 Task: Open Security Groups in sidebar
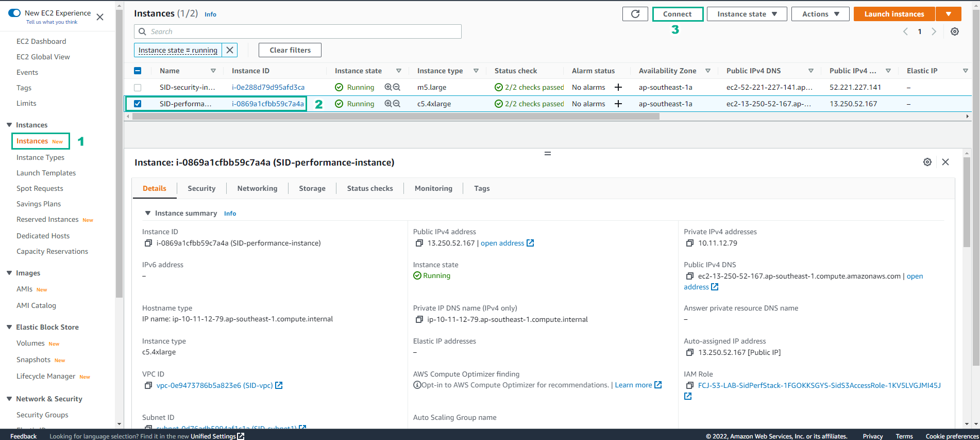pyautogui.click(x=42, y=415)
